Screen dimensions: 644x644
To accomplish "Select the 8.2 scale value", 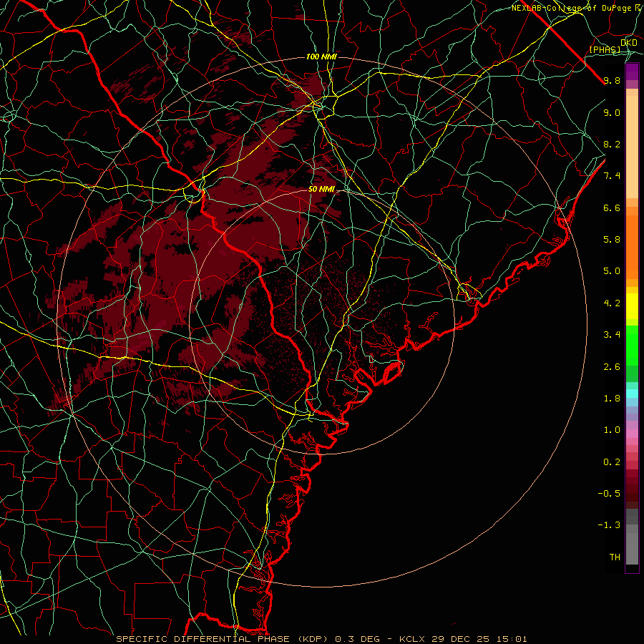I will [x=612, y=144].
